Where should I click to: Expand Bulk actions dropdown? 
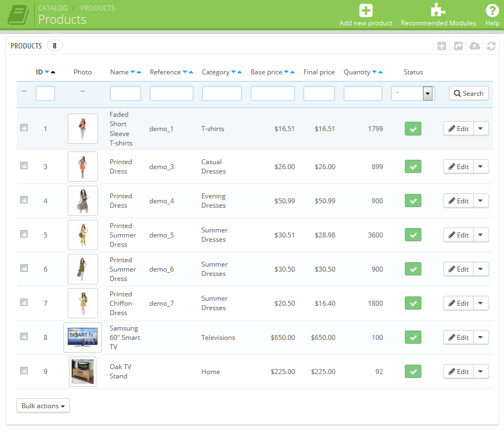tap(43, 406)
